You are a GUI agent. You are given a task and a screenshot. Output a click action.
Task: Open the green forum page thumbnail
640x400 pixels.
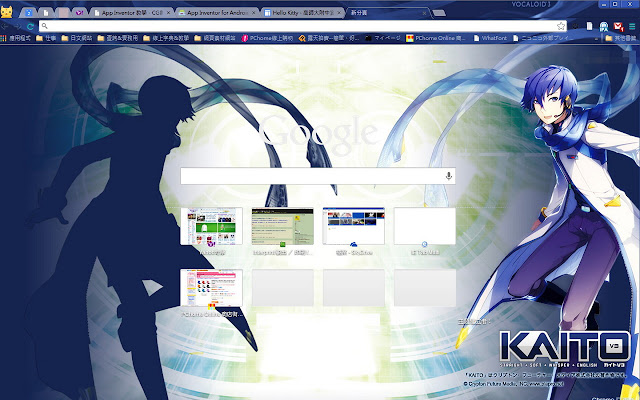(x=282, y=227)
